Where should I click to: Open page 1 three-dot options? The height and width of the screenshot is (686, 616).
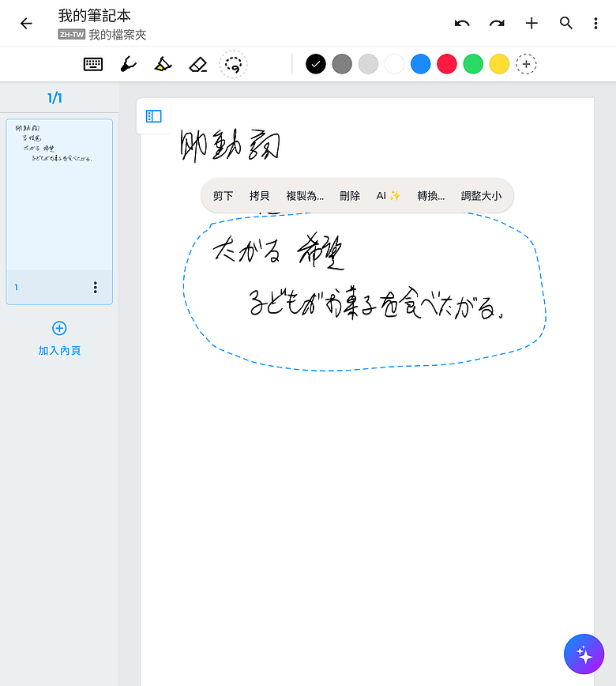coord(96,288)
